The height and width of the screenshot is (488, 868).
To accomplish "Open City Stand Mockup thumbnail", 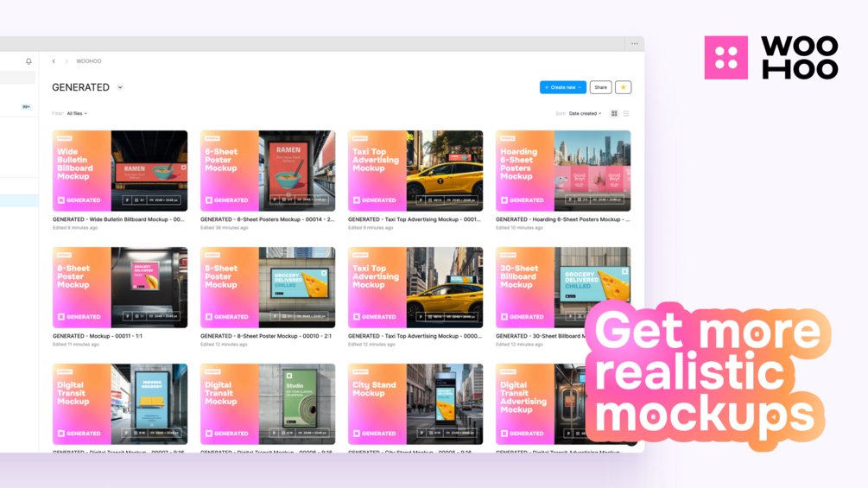I will click(415, 404).
